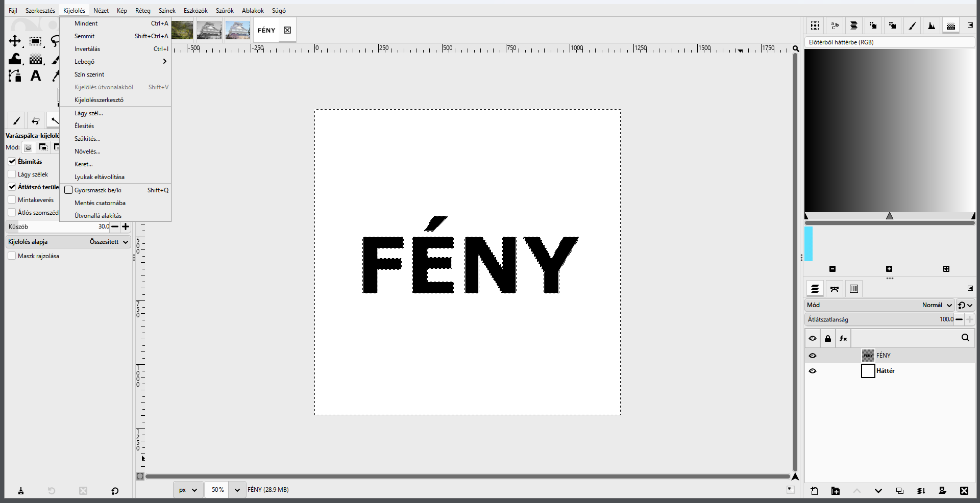980x503 pixels.
Task: Open the Gradients dockable tab icon
Action: [951, 26]
